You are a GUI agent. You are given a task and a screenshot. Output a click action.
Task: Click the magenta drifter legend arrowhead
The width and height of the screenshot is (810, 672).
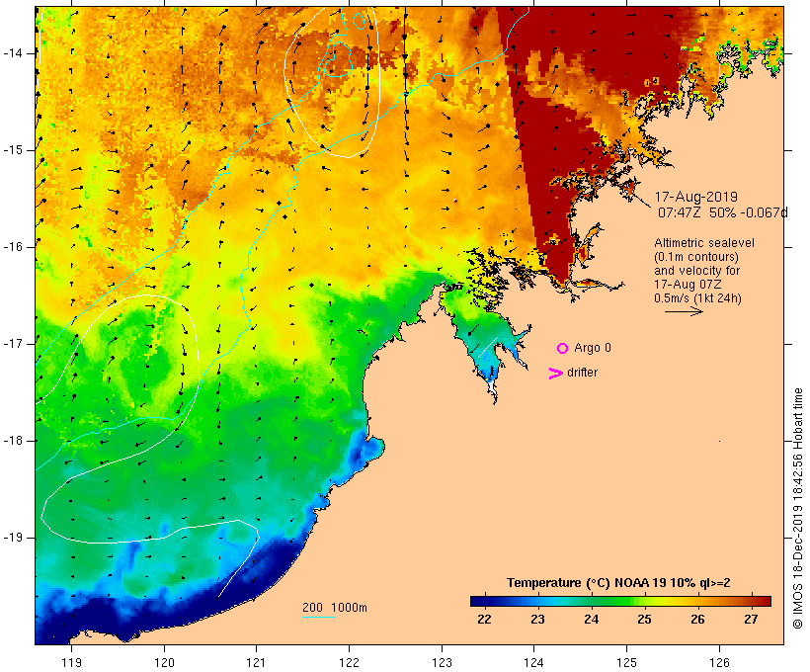point(556,374)
